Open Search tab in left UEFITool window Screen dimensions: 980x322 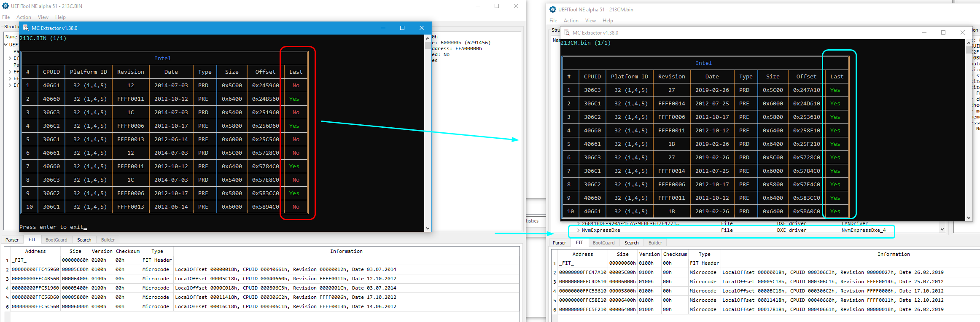tap(84, 240)
